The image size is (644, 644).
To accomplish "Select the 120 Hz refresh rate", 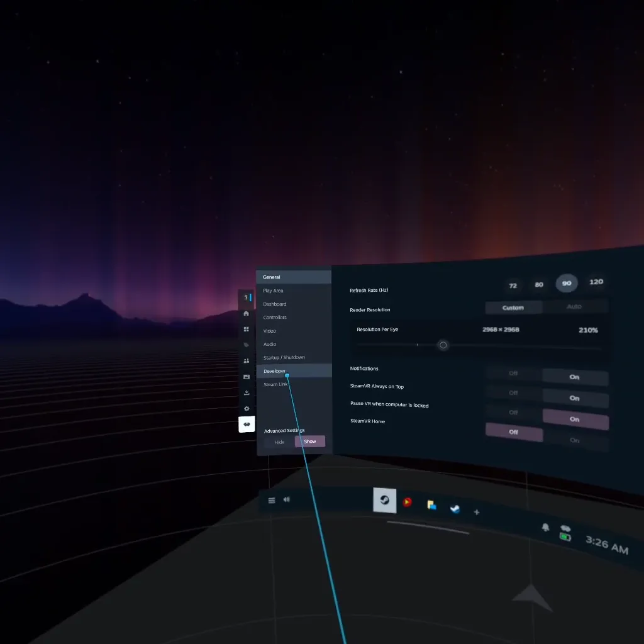I will (x=596, y=282).
